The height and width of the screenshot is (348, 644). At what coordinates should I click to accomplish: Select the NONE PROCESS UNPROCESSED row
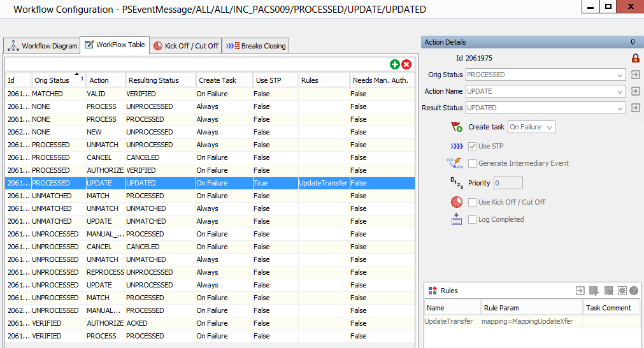(210, 106)
